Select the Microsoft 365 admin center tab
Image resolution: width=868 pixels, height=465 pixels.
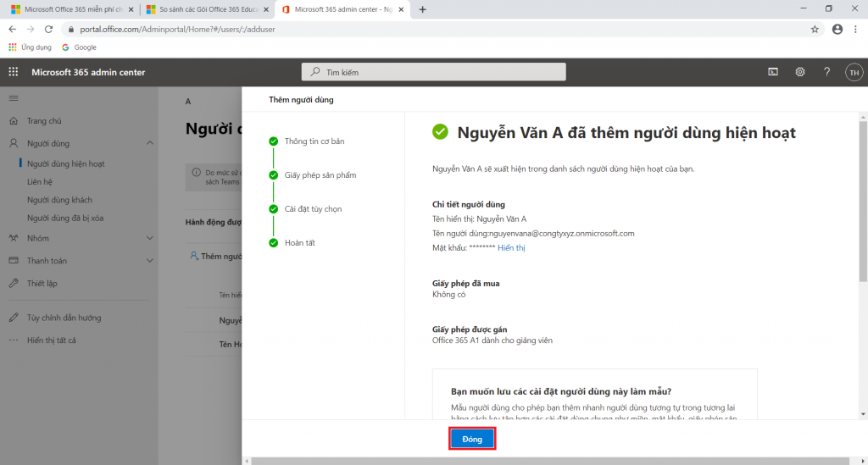pyautogui.click(x=343, y=9)
